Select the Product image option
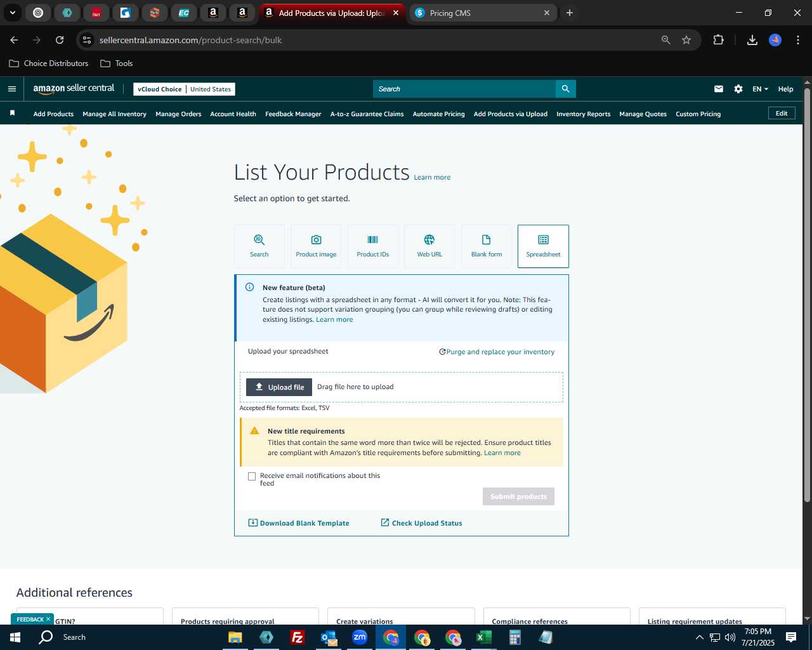Viewport: 812px width, 650px height. tap(316, 246)
